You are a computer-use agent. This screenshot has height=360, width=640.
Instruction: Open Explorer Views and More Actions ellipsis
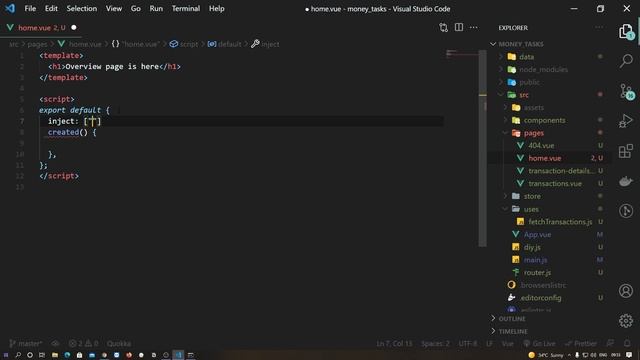(599, 27)
